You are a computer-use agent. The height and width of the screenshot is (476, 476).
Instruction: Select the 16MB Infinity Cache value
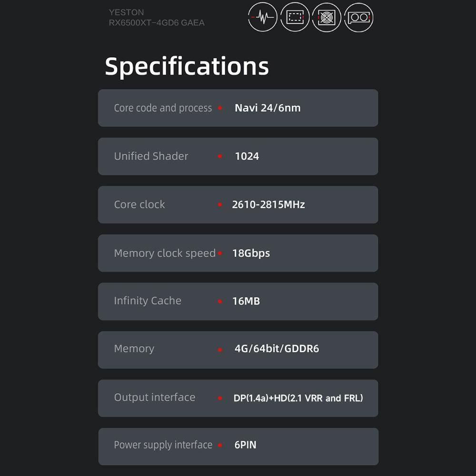(246, 301)
